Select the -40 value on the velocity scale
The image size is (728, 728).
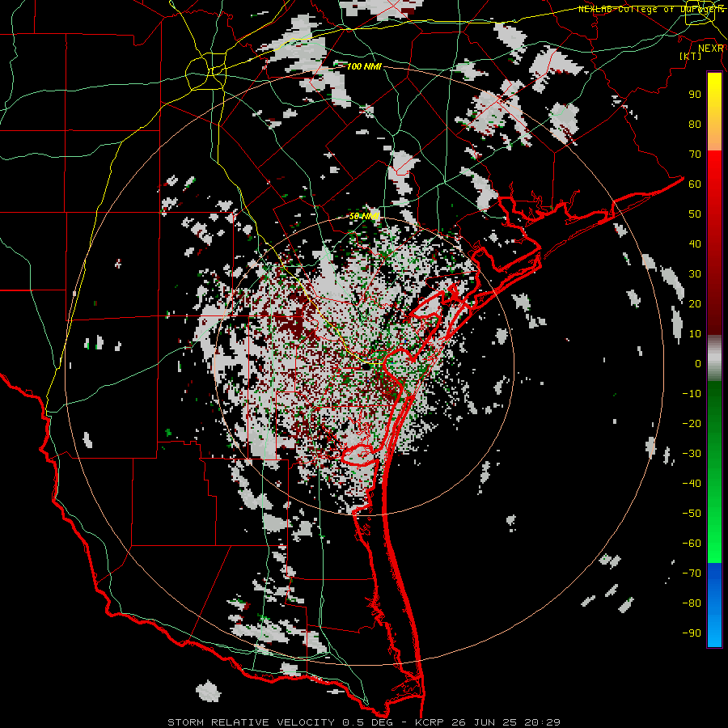click(692, 484)
